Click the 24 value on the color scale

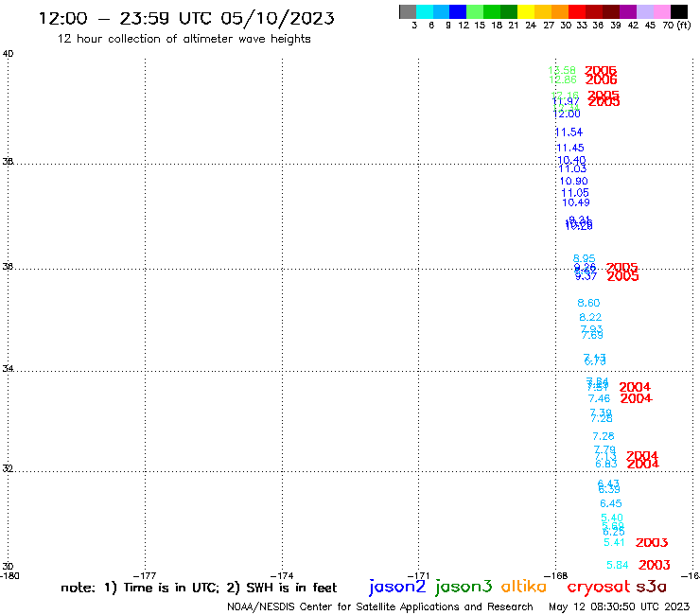coord(531,26)
